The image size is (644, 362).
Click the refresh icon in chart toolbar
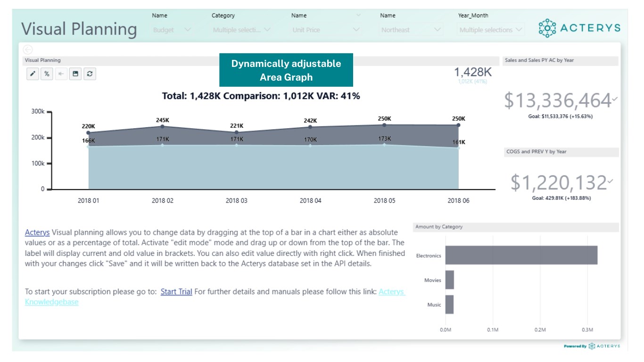(x=90, y=74)
